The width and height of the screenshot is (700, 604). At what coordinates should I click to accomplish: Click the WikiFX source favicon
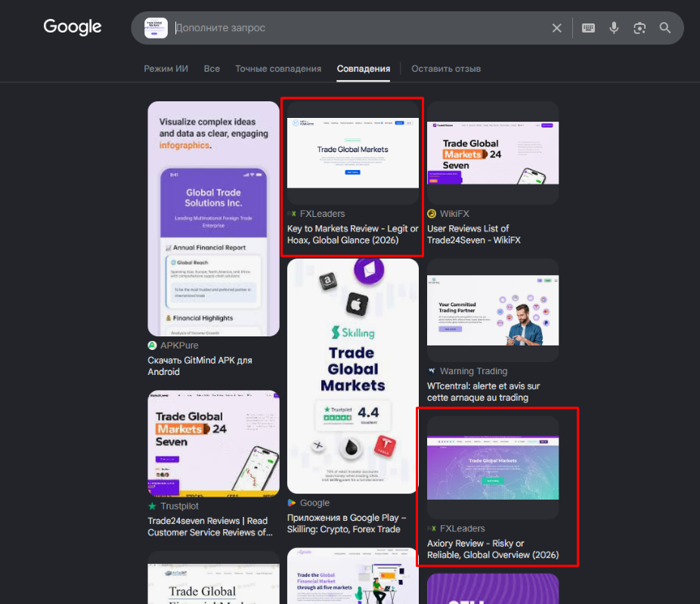coord(432,214)
